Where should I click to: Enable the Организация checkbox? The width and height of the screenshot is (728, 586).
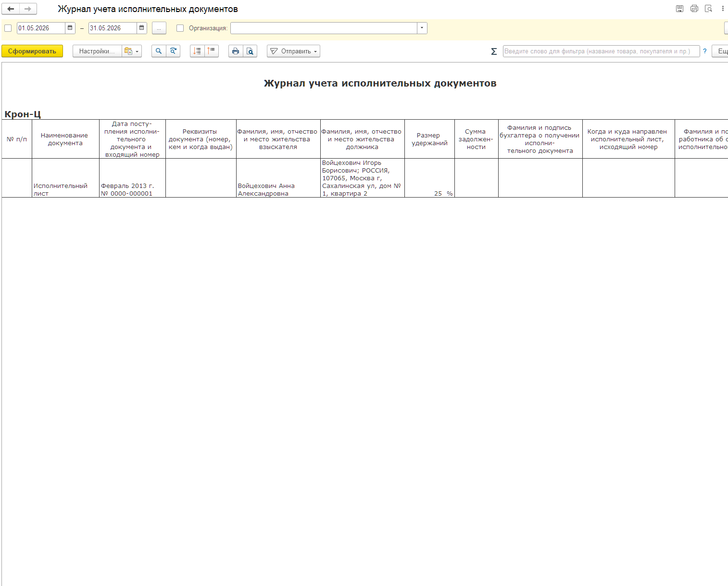[x=180, y=28]
